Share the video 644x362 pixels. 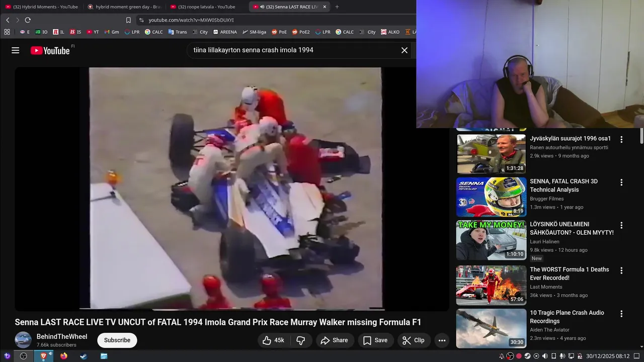335,340
